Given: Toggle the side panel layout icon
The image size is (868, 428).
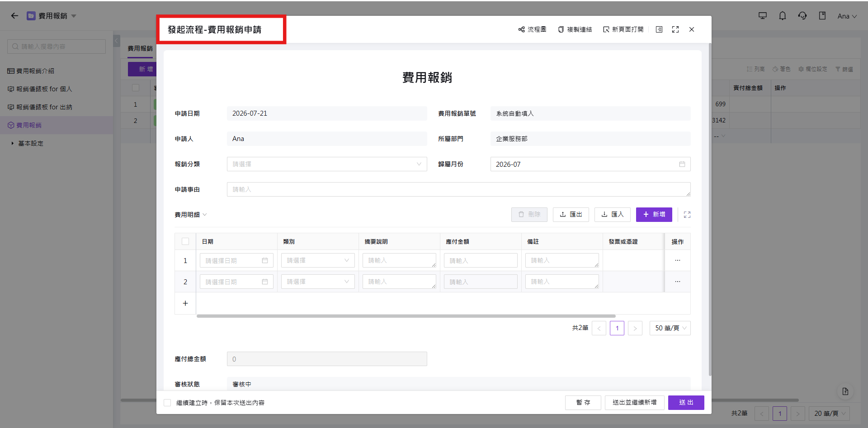Looking at the screenshot, I should (x=659, y=29).
